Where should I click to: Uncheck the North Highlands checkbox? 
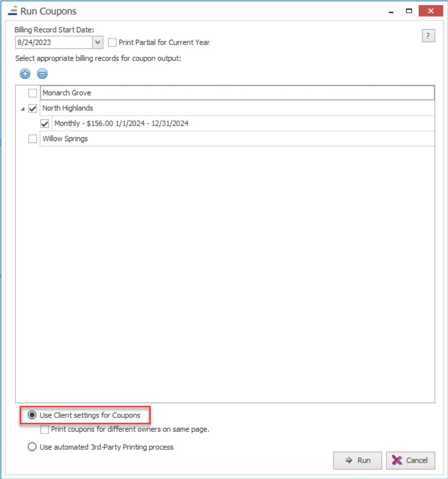point(33,108)
